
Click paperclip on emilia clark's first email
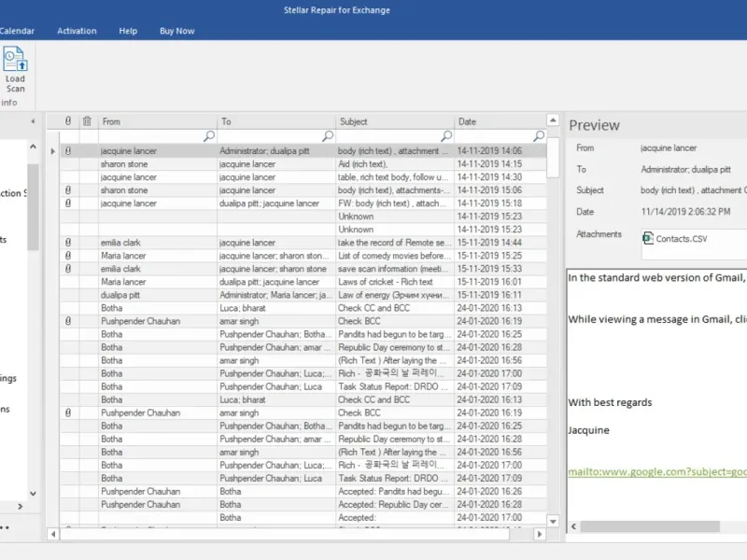(68, 243)
